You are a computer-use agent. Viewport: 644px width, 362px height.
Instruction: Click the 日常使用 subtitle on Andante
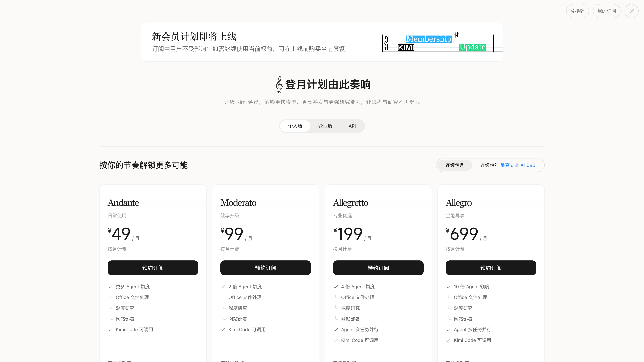pos(117,215)
